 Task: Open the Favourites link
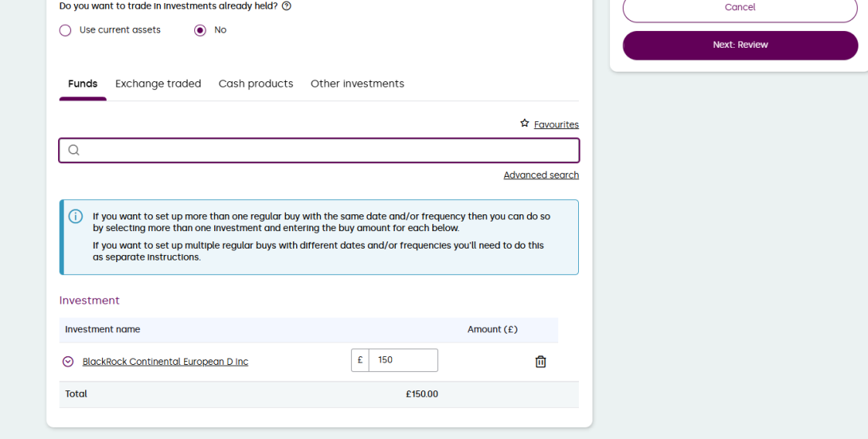(x=556, y=125)
